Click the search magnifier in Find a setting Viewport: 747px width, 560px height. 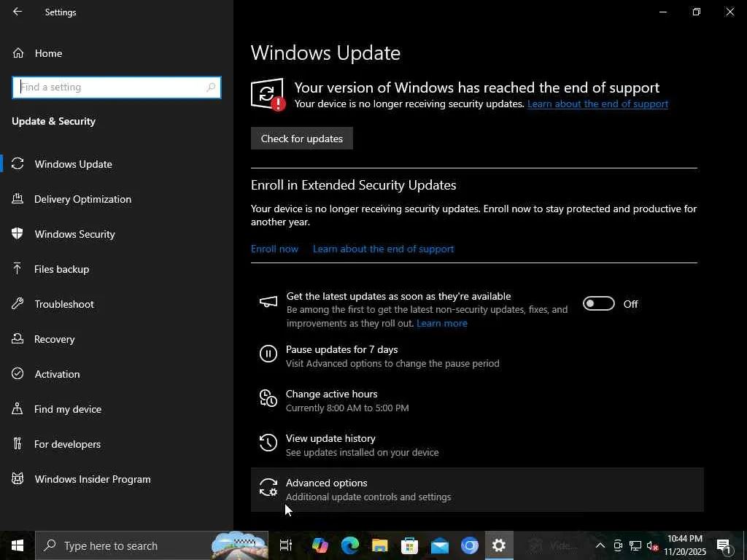(x=211, y=87)
